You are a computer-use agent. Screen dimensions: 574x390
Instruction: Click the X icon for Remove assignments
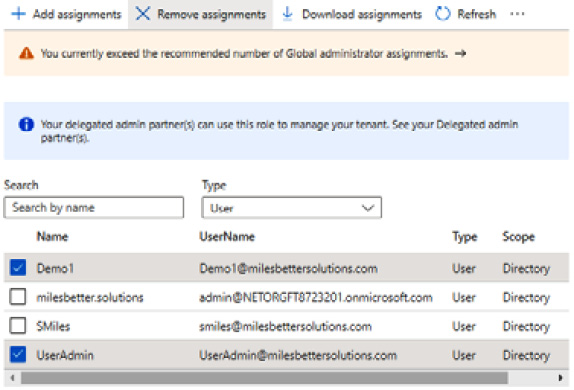143,14
